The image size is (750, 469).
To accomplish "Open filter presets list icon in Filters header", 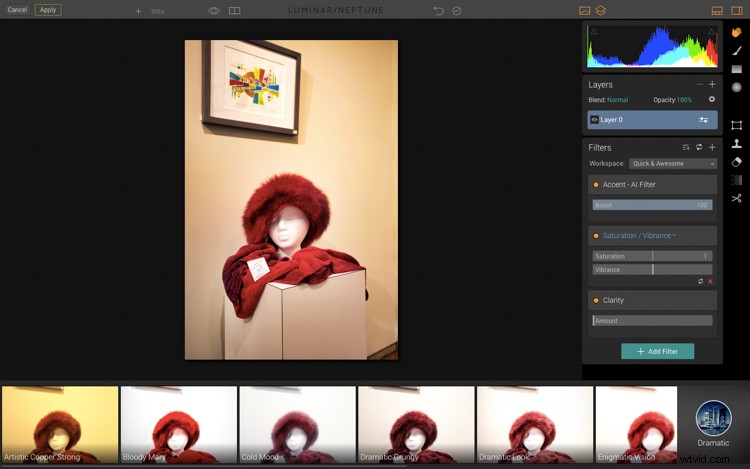I will [686, 147].
